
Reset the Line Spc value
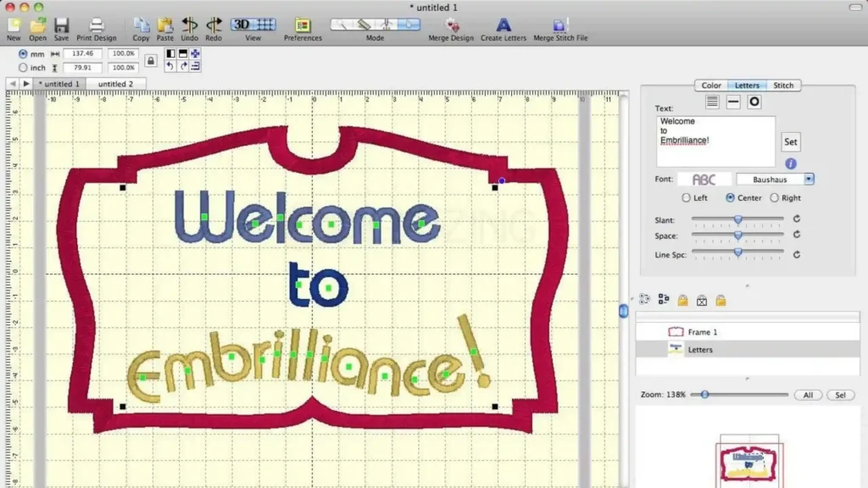pyautogui.click(x=797, y=254)
